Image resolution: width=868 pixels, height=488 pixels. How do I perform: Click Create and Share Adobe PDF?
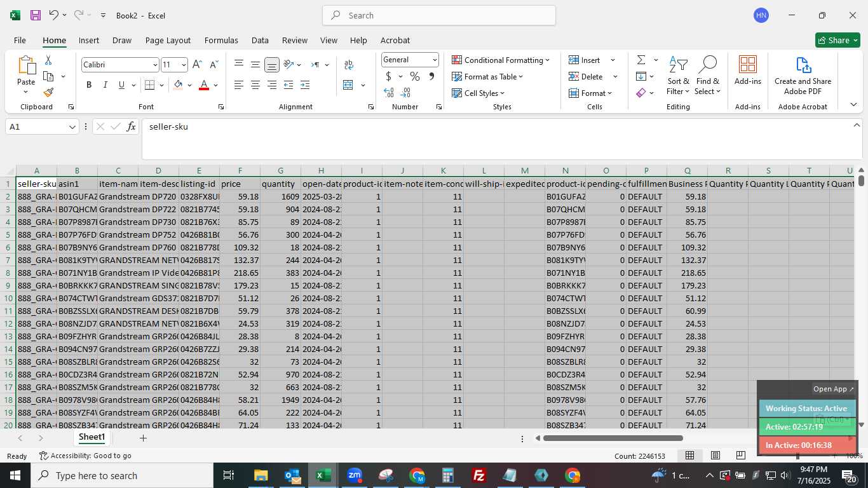[x=803, y=76]
